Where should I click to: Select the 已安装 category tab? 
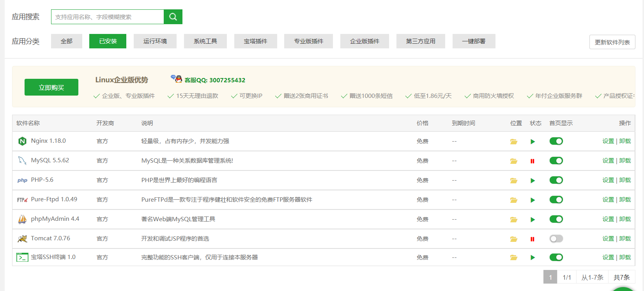108,41
